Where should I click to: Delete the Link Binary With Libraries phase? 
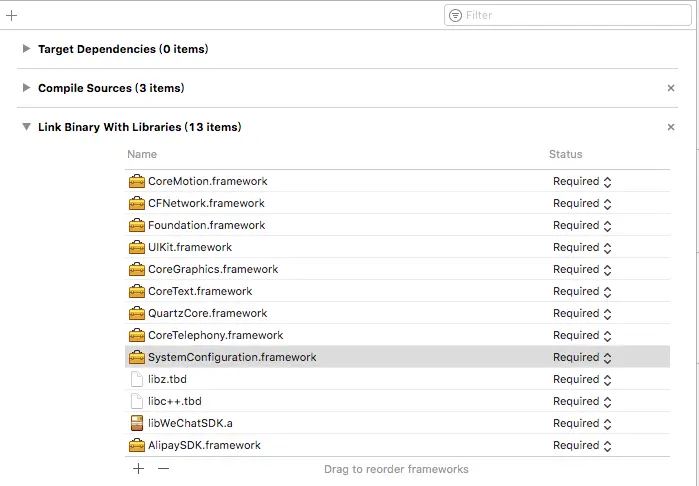coord(671,127)
